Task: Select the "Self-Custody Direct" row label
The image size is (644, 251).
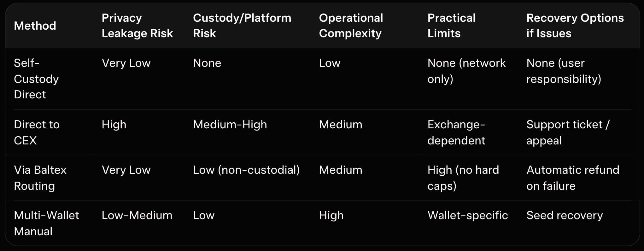Action: (x=36, y=79)
